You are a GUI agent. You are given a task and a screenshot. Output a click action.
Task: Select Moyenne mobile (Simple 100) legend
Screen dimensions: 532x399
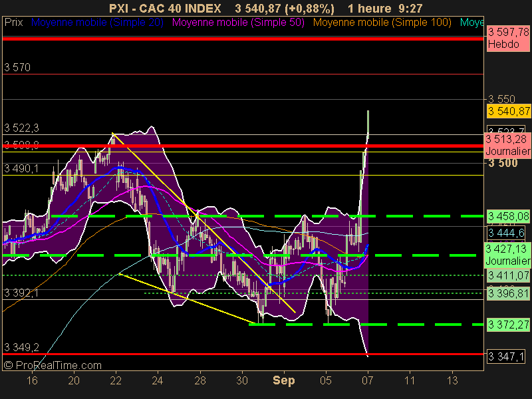382,23
